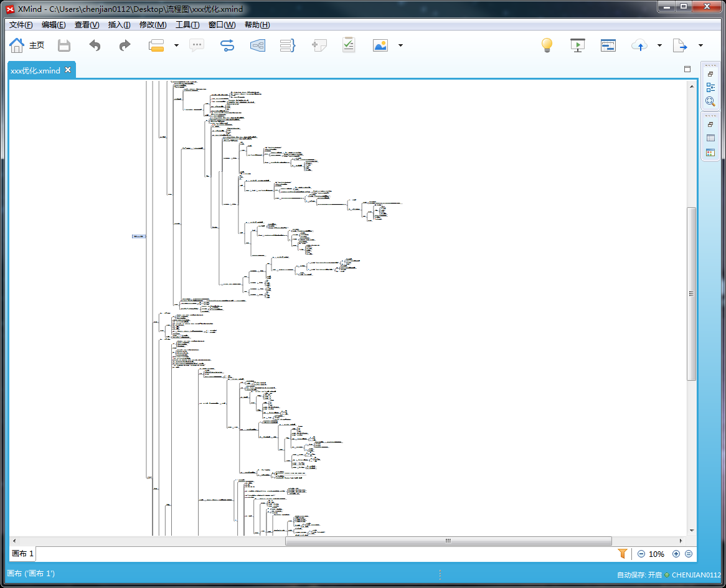Open the brainstorming lightbulb mode
726x588 pixels.
[x=547, y=45]
